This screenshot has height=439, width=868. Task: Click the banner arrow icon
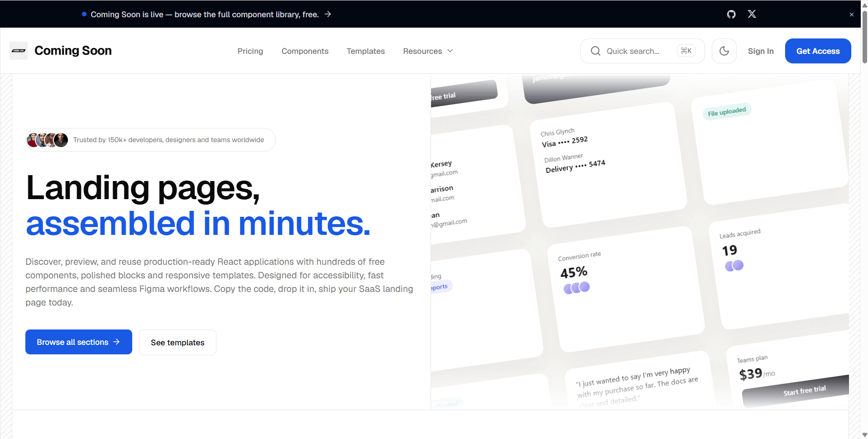point(328,14)
